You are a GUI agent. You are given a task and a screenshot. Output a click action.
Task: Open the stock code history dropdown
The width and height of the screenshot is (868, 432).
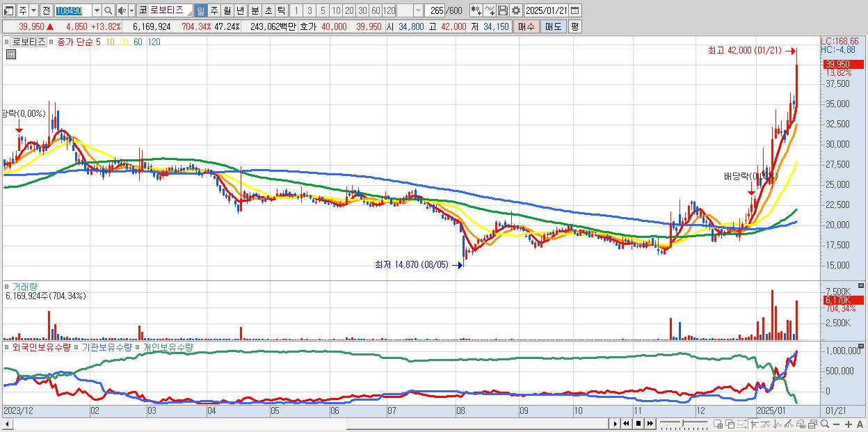(x=97, y=10)
